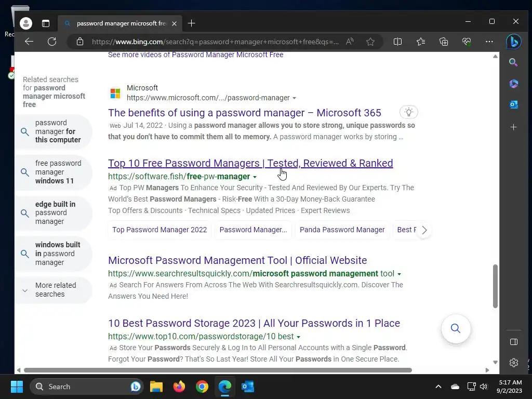The width and height of the screenshot is (532, 399).
Task: Select Password Manager... sitelink chip
Action: click(x=253, y=230)
